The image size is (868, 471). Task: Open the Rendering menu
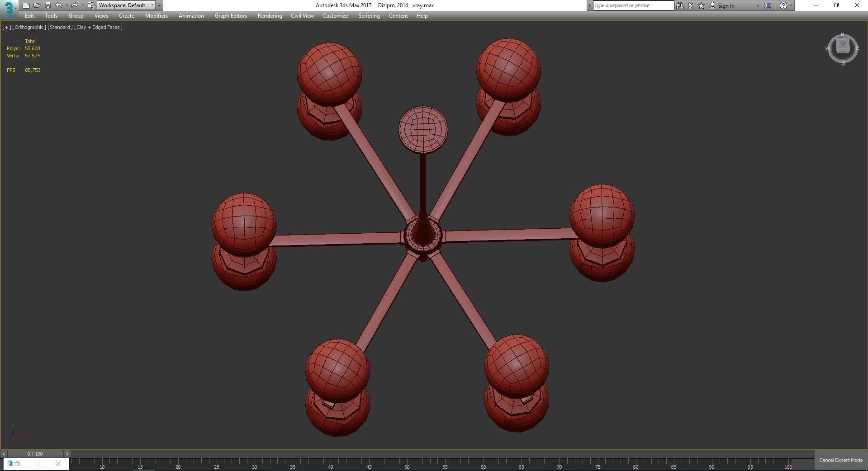coord(270,16)
